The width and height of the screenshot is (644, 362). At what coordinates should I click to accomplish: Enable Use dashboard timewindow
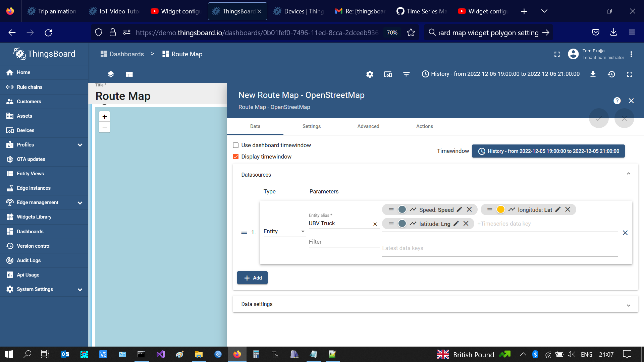point(236,145)
